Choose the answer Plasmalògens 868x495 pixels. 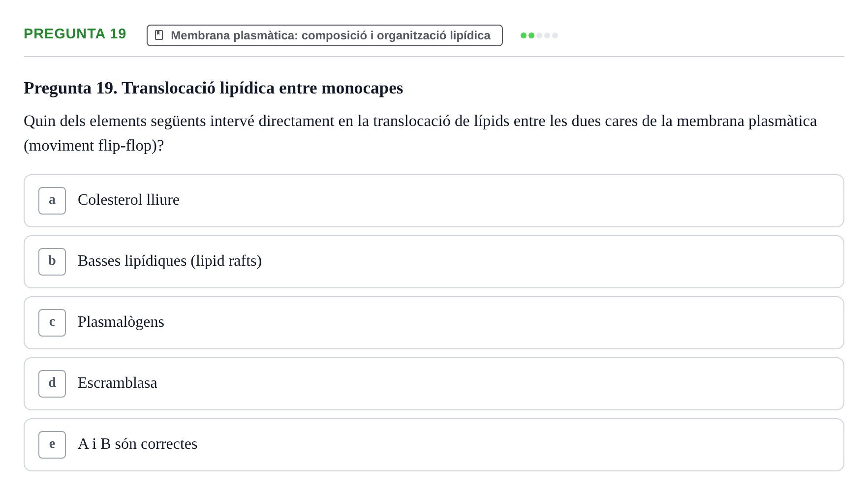(x=434, y=323)
